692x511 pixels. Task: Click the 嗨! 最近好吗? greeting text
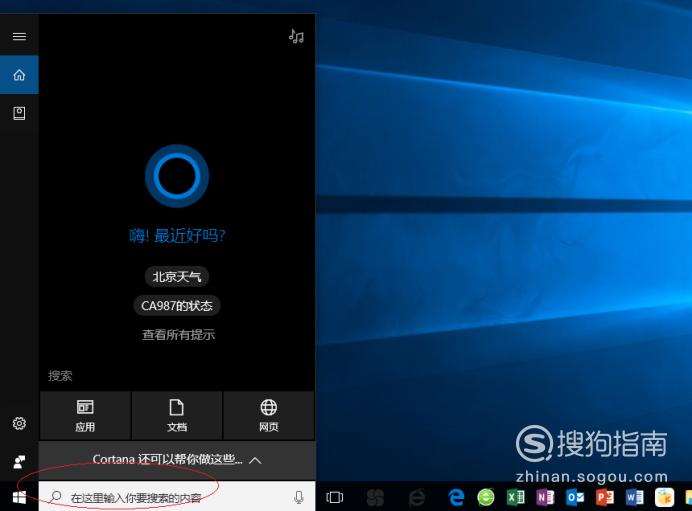177,236
